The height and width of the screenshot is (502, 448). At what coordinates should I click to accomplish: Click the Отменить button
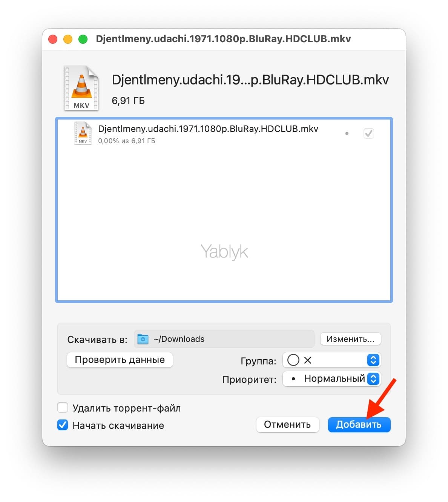[287, 424]
